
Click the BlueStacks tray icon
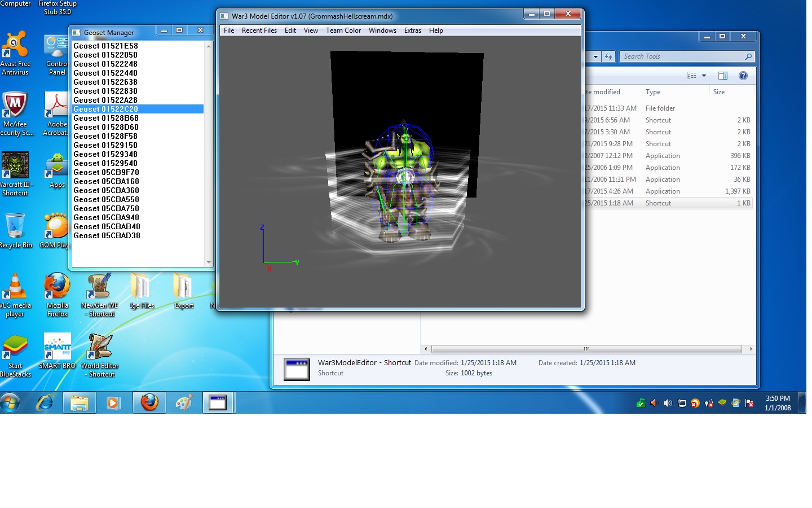pos(722,403)
